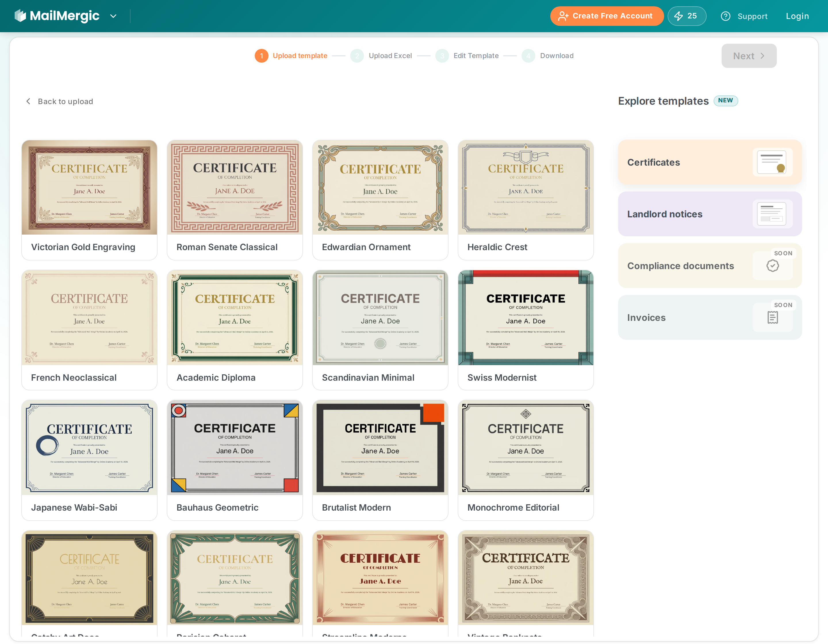Image resolution: width=828 pixels, height=644 pixels.
Task: Click the Victorian Gold Engraving label
Action: 83,247
